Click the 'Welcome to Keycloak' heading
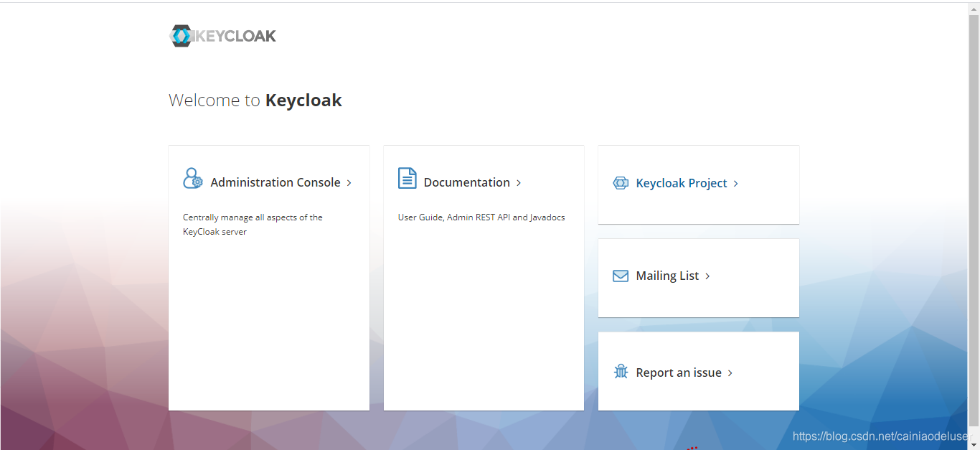This screenshot has height=450, width=980. [255, 100]
